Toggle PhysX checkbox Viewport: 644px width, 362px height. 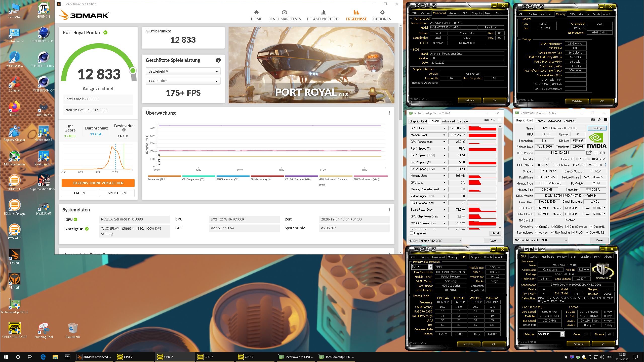point(573,233)
